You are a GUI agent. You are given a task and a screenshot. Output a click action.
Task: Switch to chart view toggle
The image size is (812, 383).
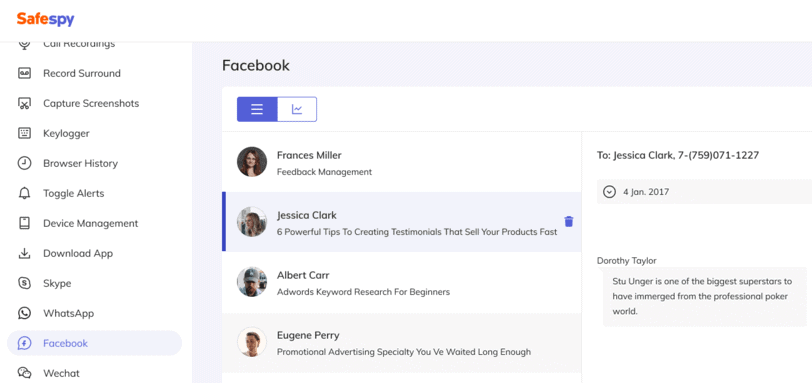297,109
